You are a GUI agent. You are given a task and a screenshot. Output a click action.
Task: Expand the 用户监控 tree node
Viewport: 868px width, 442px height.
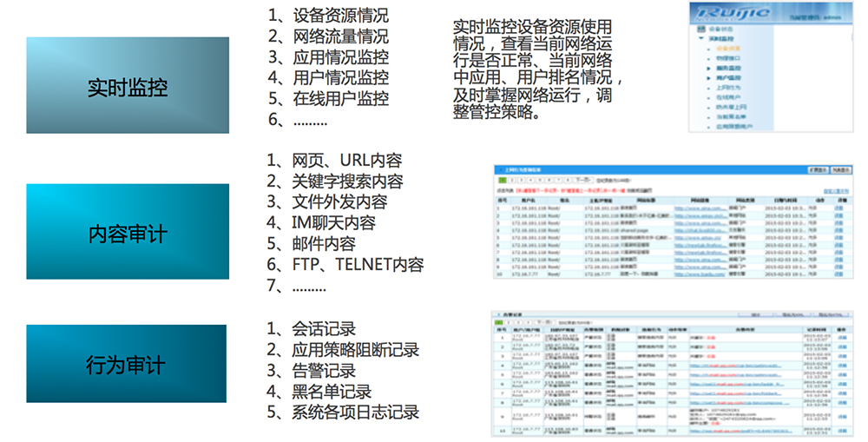pos(708,78)
